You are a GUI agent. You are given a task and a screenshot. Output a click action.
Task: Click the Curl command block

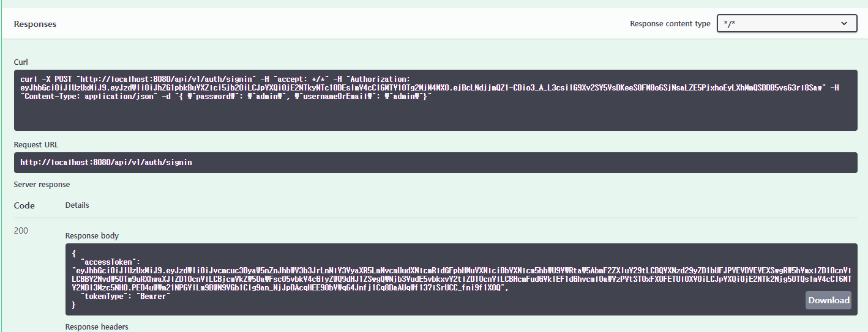click(436, 100)
